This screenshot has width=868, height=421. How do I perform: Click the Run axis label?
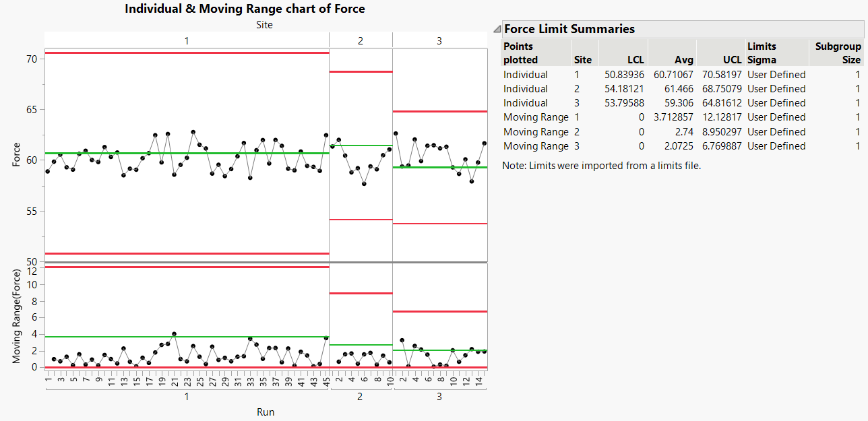pyautogui.click(x=265, y=412)
